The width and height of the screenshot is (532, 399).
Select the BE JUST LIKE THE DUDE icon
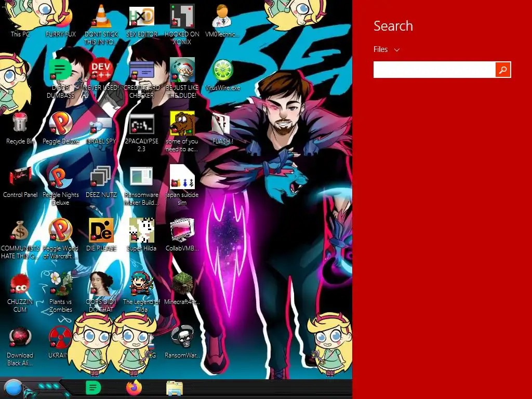182,70
